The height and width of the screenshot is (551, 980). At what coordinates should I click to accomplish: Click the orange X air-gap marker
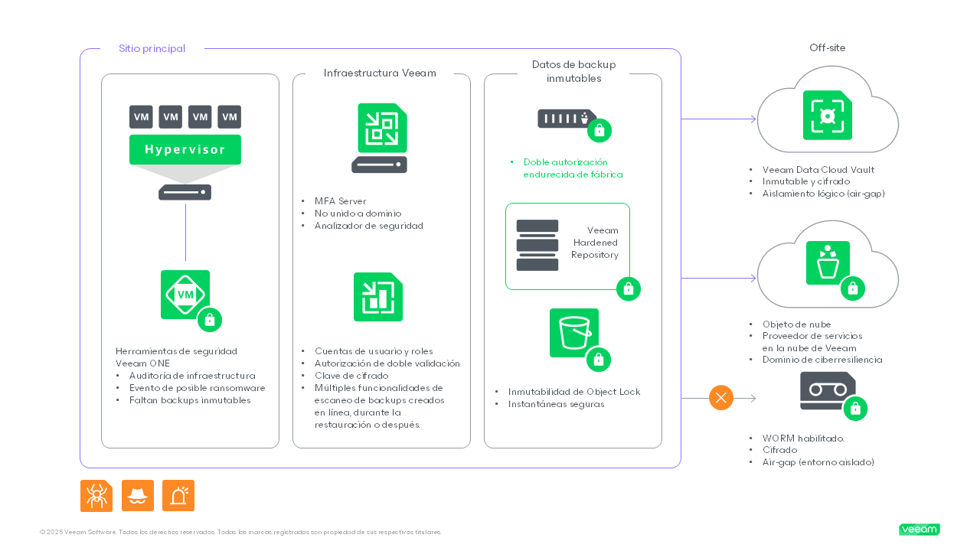point(720,397)
